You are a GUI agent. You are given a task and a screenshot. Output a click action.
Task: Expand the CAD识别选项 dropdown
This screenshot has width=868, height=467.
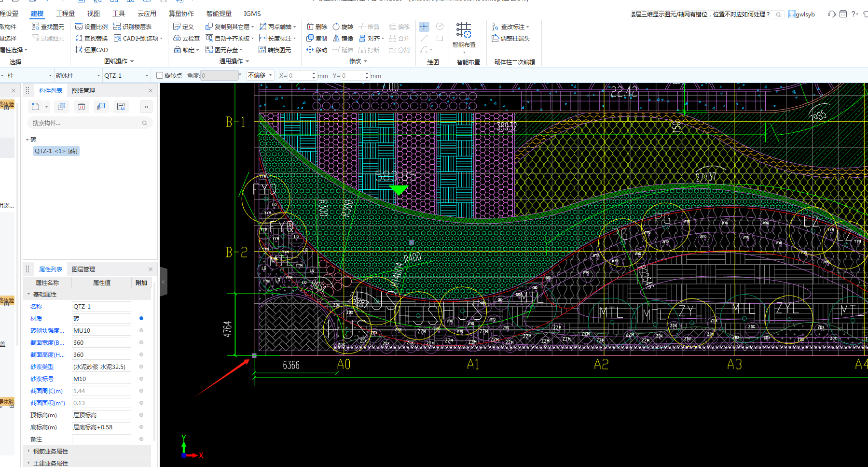pyautogui.click(x=162, y=39)
